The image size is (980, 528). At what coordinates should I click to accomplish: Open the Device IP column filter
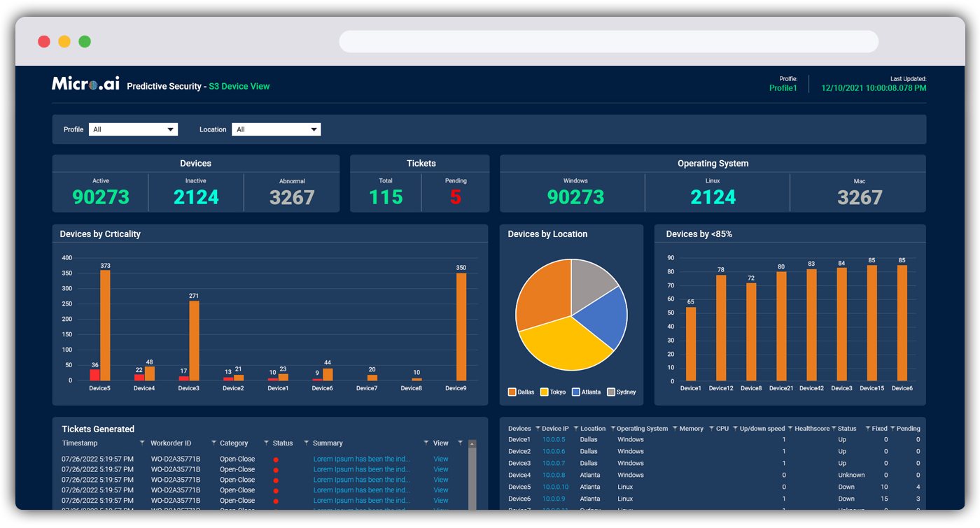pyautogui.click(x=575, y=428)
